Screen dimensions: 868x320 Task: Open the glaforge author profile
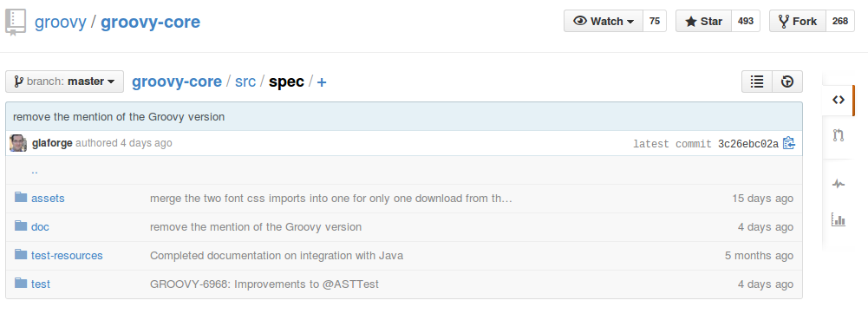52,143
